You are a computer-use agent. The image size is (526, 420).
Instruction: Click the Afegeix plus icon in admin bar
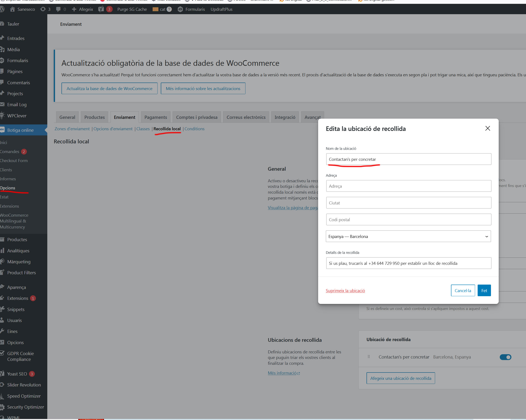74,9
